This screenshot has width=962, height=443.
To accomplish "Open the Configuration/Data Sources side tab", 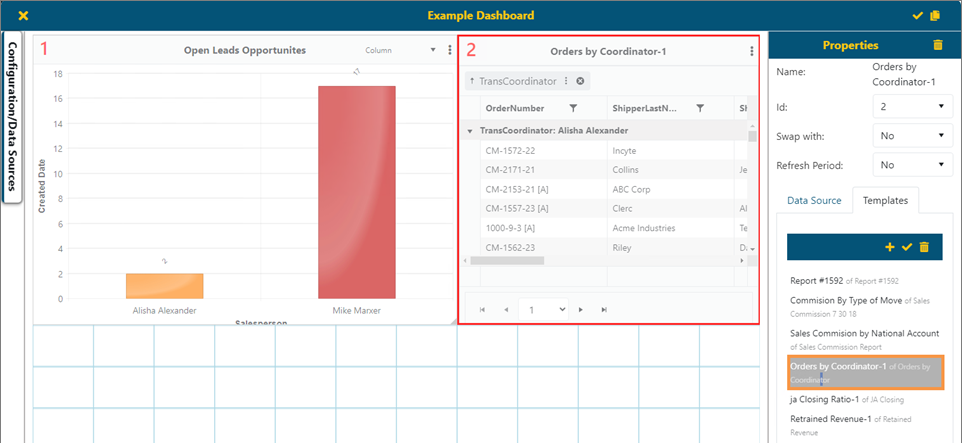I will 12,117.
